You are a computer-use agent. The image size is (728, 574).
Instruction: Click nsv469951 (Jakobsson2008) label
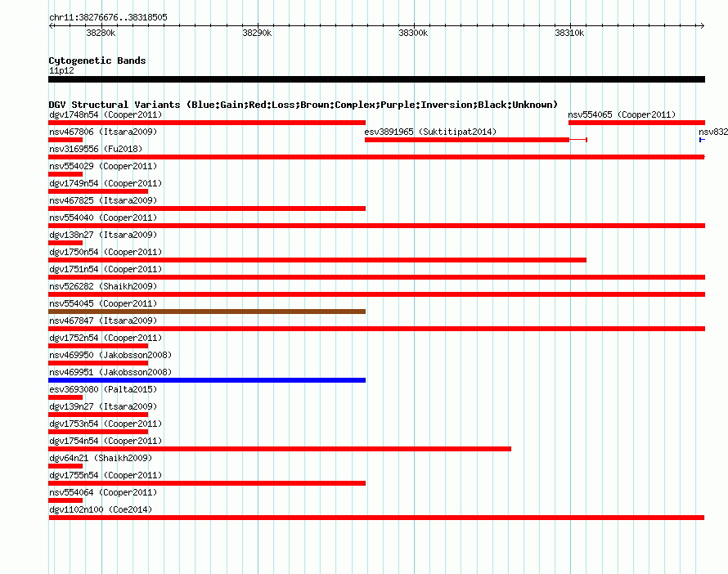click(x=110, y=372)
